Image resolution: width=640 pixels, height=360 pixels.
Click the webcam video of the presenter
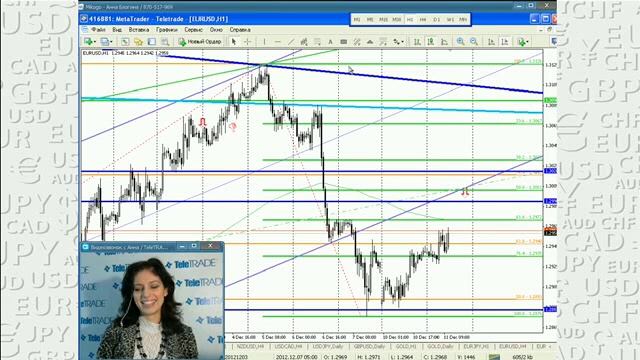[x=152, y=306]
